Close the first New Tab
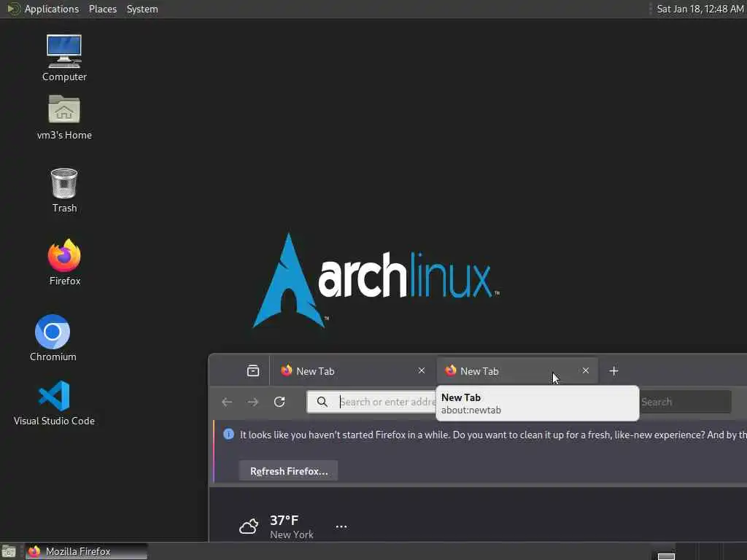The height and width of the screenshot is (560, 747). click(x=421, y=370)
